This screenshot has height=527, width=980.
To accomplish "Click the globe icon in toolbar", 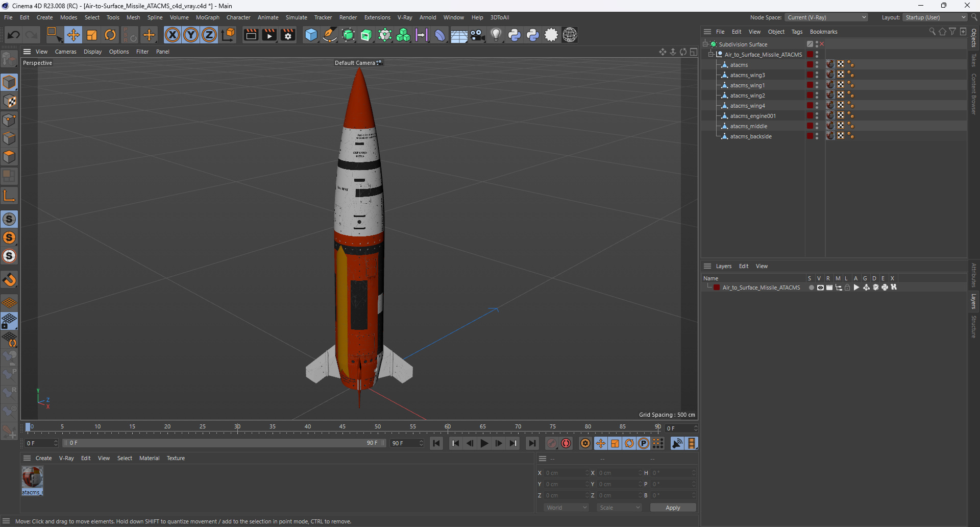I will (570, 35).
